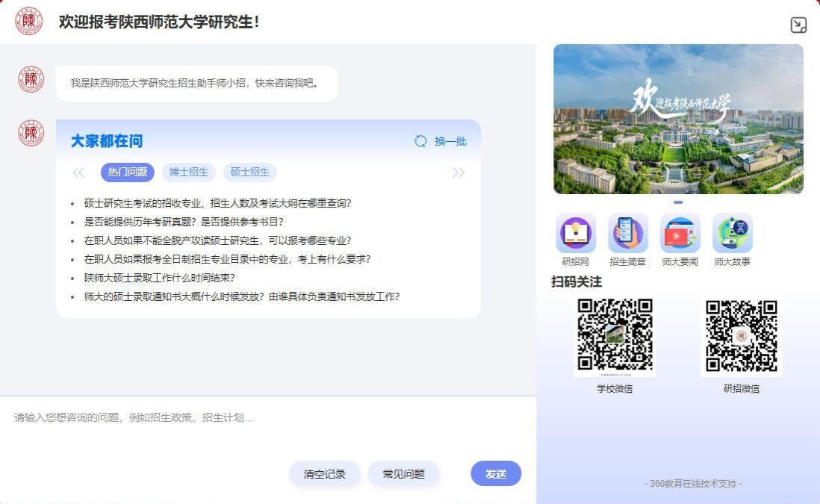Open the 招生简章 icon

pos(627,234)
